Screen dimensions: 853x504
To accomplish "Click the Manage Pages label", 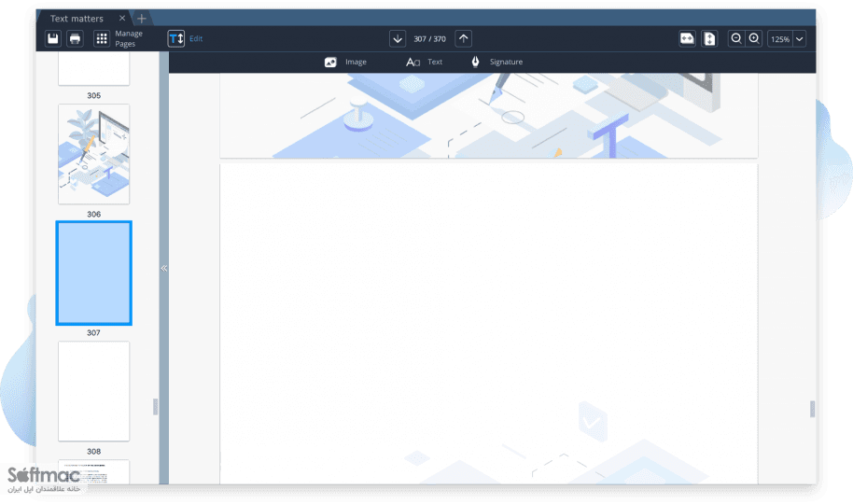I will point(129,38).
